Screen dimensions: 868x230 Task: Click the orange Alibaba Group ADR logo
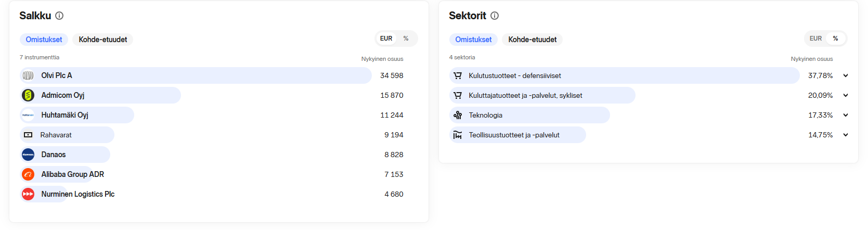click(x=28, y=174)
